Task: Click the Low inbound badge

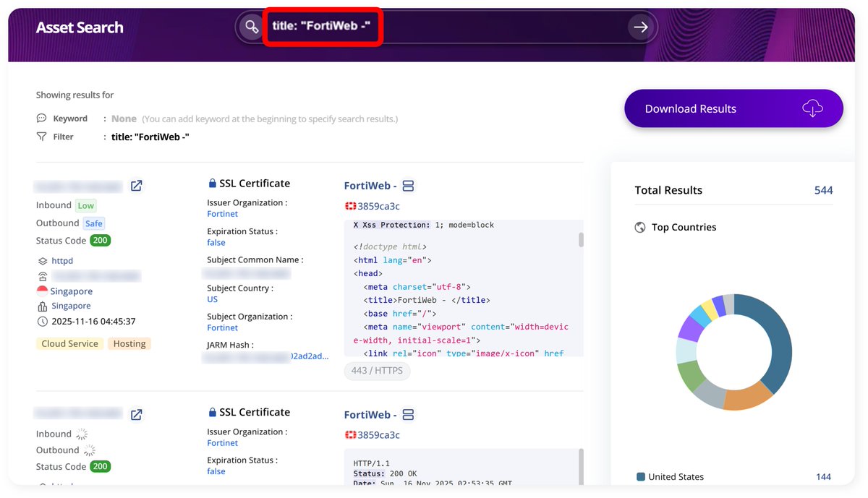Action: click(85, 205)
